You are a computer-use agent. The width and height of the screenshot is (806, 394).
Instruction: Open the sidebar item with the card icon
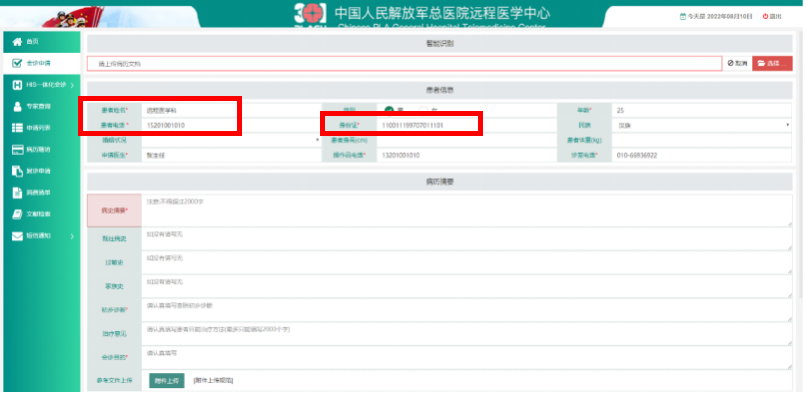click(17, 149)
